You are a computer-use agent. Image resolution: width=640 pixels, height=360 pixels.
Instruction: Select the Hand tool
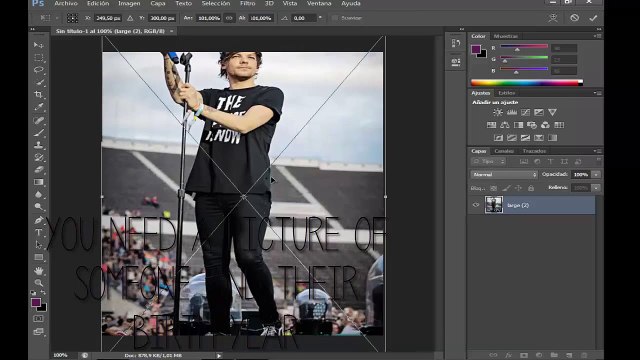(38, 271)
